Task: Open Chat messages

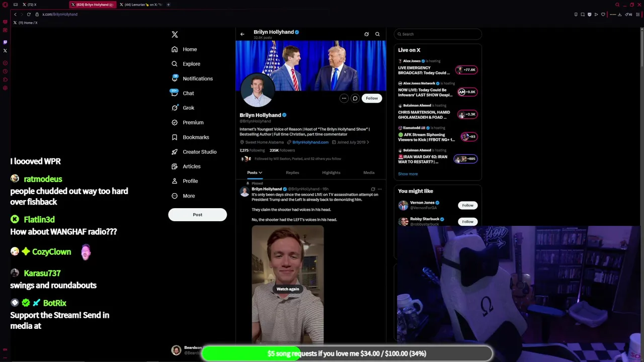Action: point(183,93)
